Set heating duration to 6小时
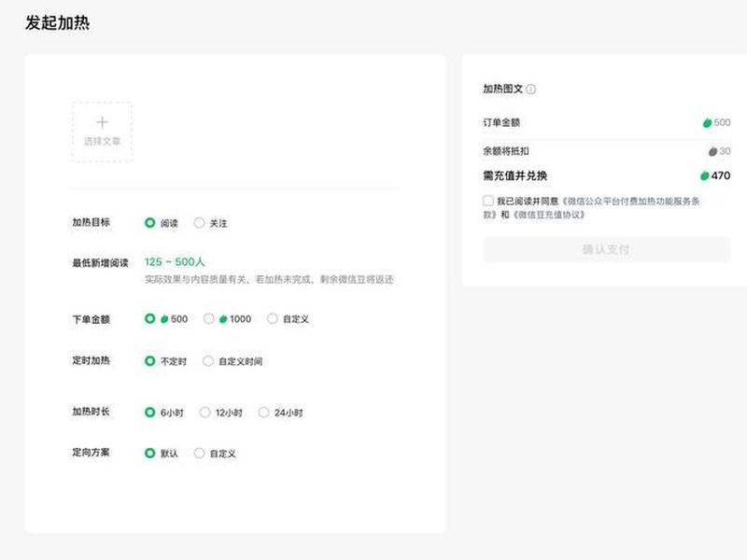 coord(150,412)
